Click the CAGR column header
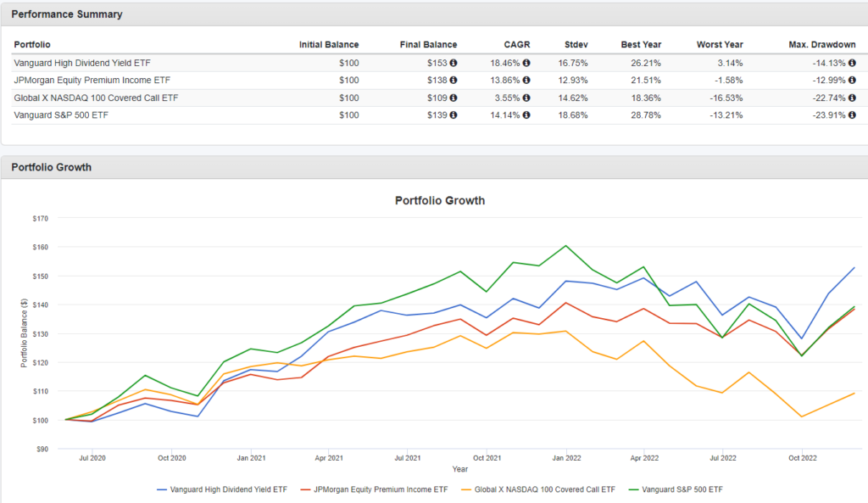The height and width of the screenshot is (503, 868). coord(517,44)
